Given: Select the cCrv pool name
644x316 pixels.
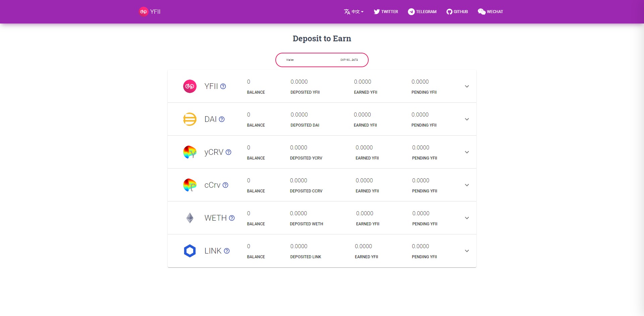Looking at the screenshot, I should [x=213, y=185].
